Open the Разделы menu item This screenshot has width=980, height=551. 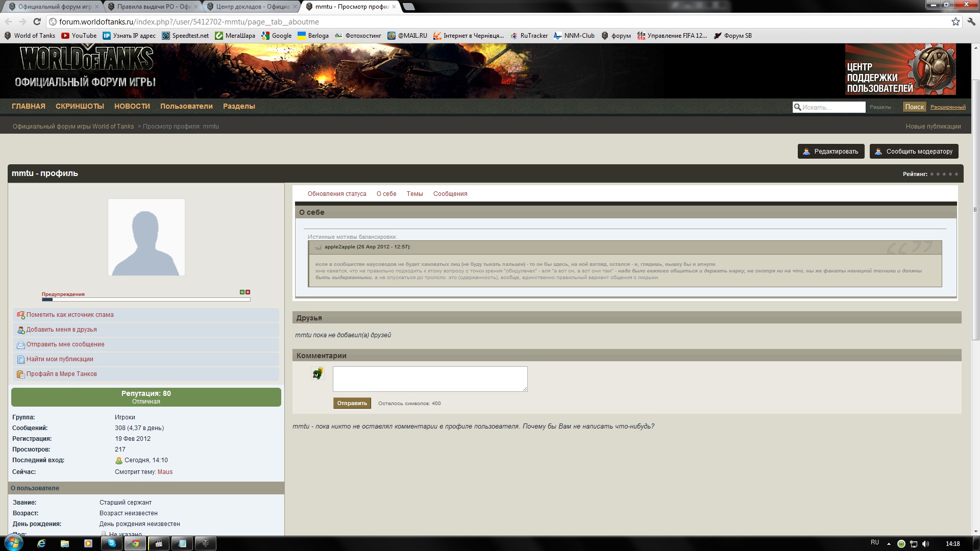(239, 106)
